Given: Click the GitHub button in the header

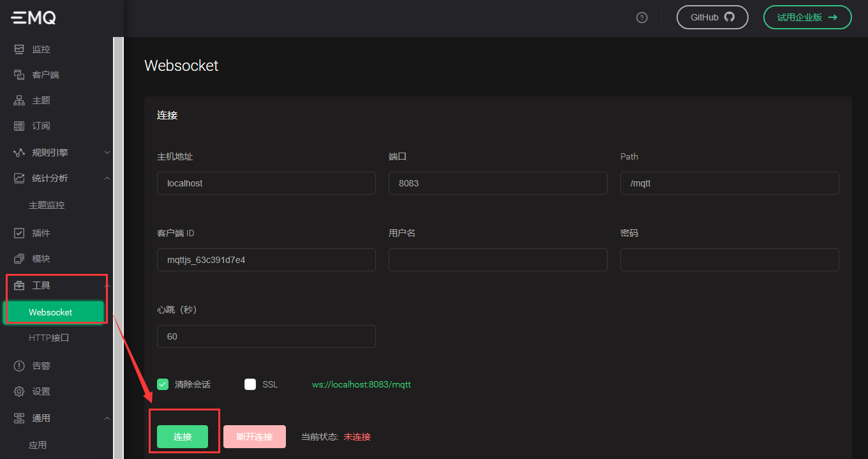Looking at the screenshot, I should coord(712,17).
